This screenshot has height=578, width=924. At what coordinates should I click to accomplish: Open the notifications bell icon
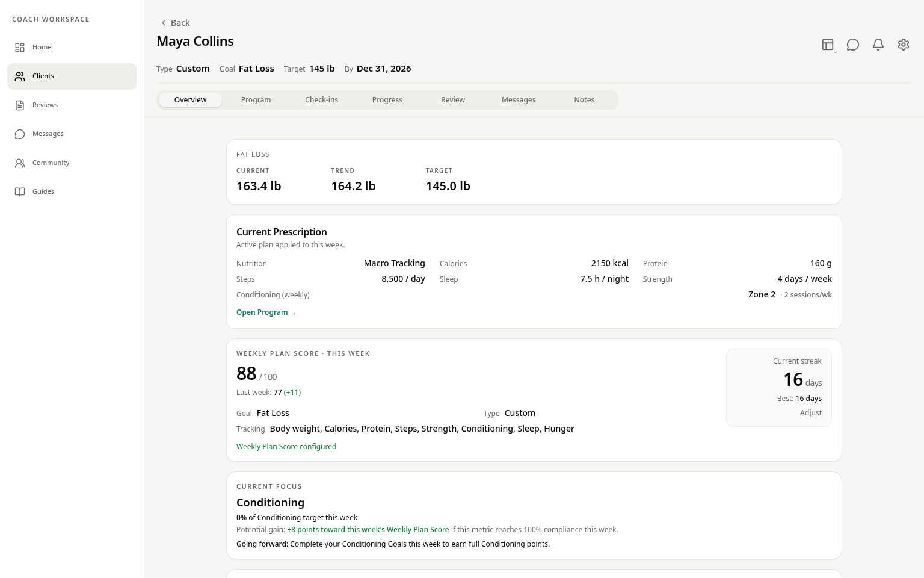878,45
